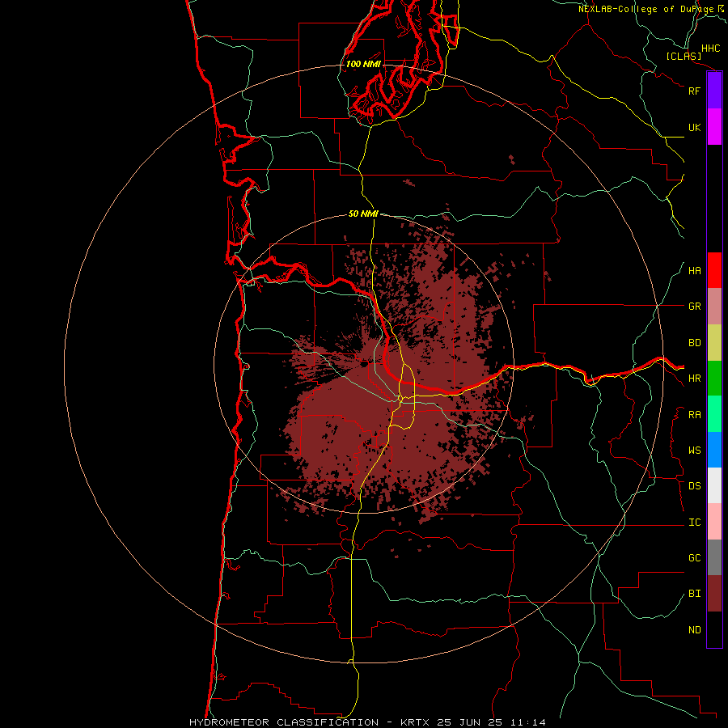Image resolution: width=728 pixels, height=728 pixels.
Task: Click the RA mint-green legend swatch
Action: coord(714,414)
